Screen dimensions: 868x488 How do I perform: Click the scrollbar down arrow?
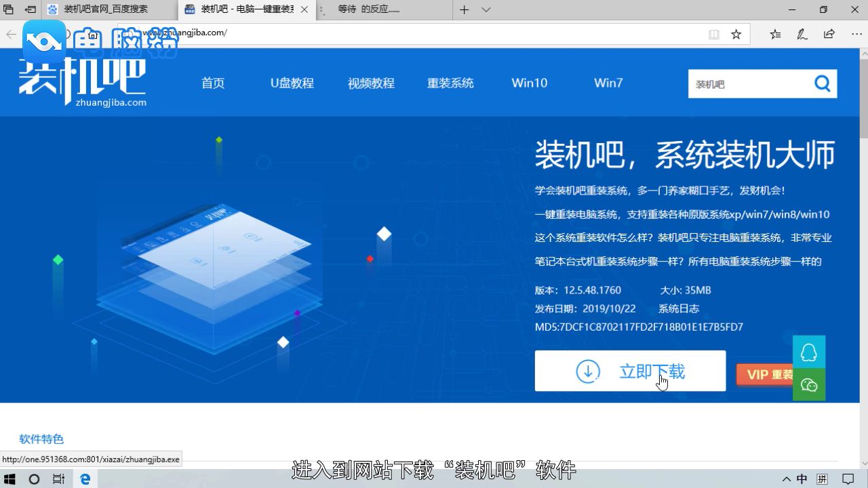(x=863, y=464)
